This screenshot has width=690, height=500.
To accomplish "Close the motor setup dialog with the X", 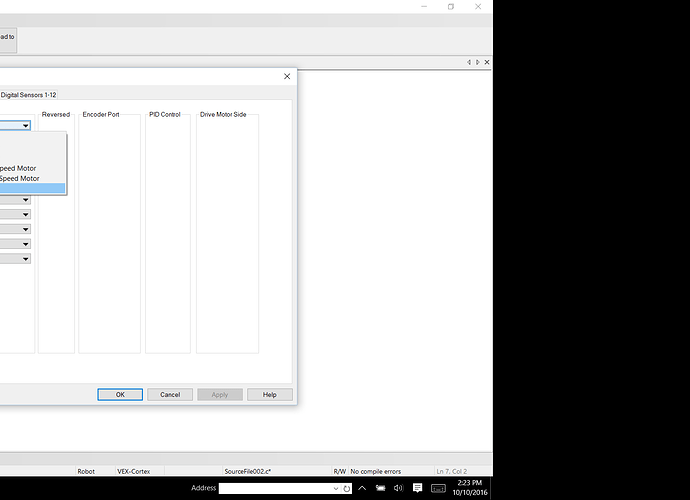I will click(287, 76).
